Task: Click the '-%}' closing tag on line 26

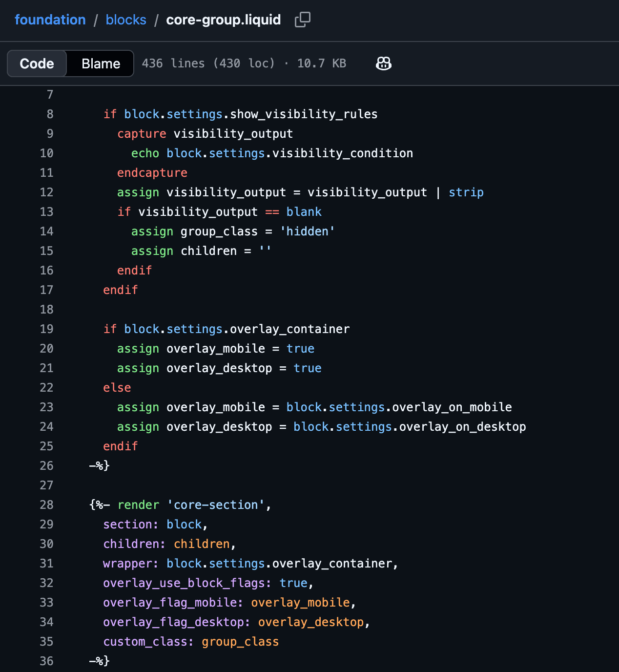Action: point(100,466)
